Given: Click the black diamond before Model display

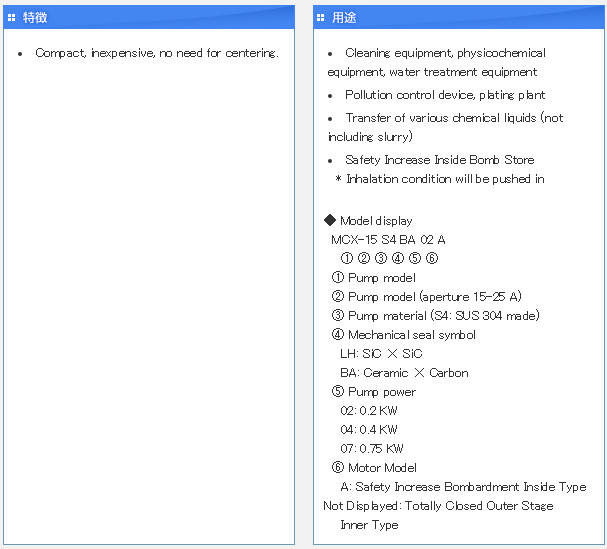Looking at the screenshot, I should 330,220.
